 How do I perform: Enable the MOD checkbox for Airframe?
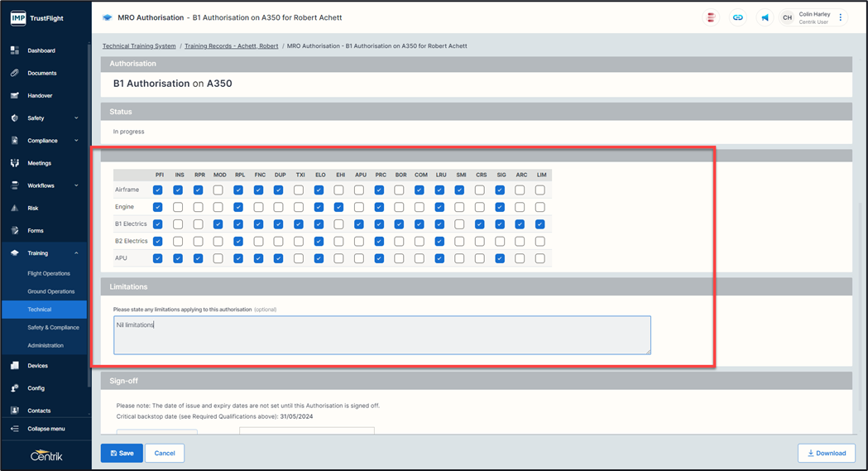pos(218,190)
